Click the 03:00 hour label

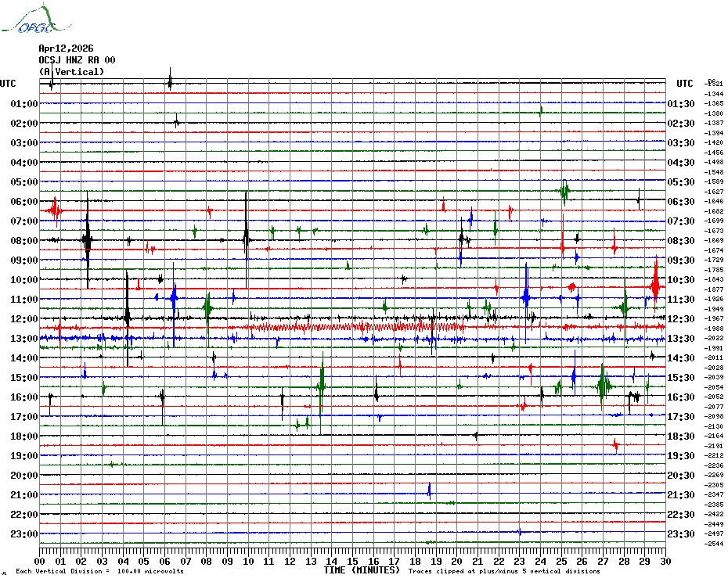[24, 143]
